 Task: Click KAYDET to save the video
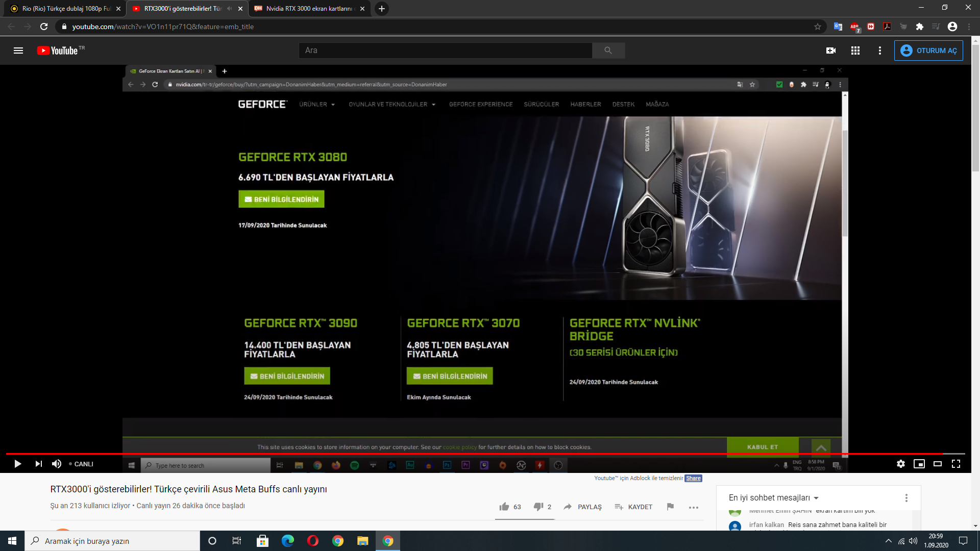pyautogui.click(x=633, y=507)
